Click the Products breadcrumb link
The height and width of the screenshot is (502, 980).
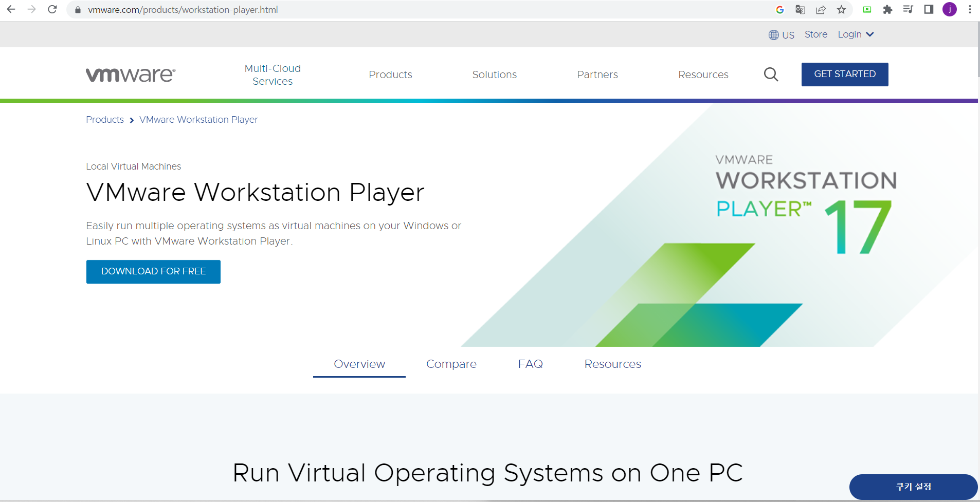(105, 120)
